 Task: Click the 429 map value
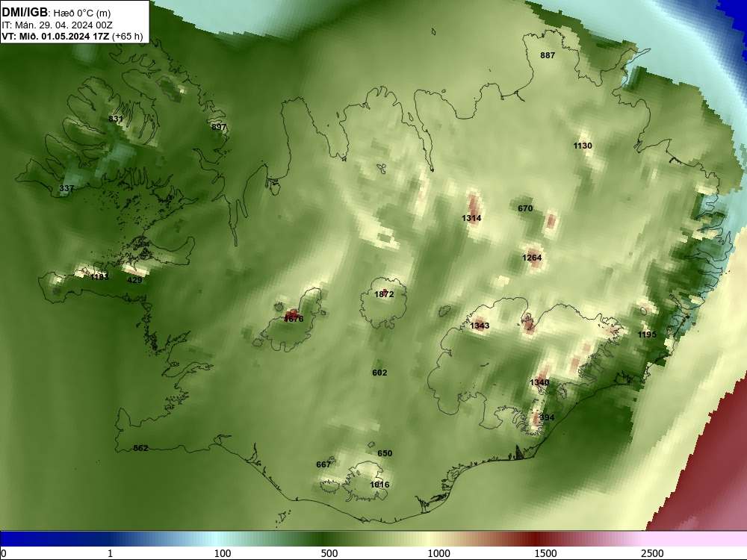[134, 280]
